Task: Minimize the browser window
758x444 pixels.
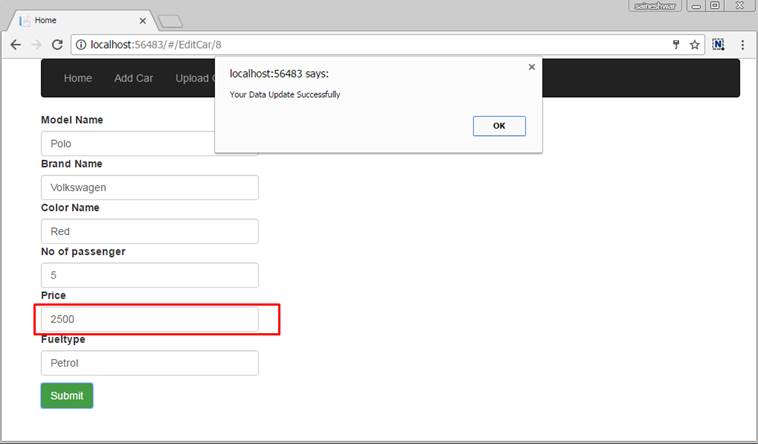Action: pyautogui.click(x=696, y=6)
